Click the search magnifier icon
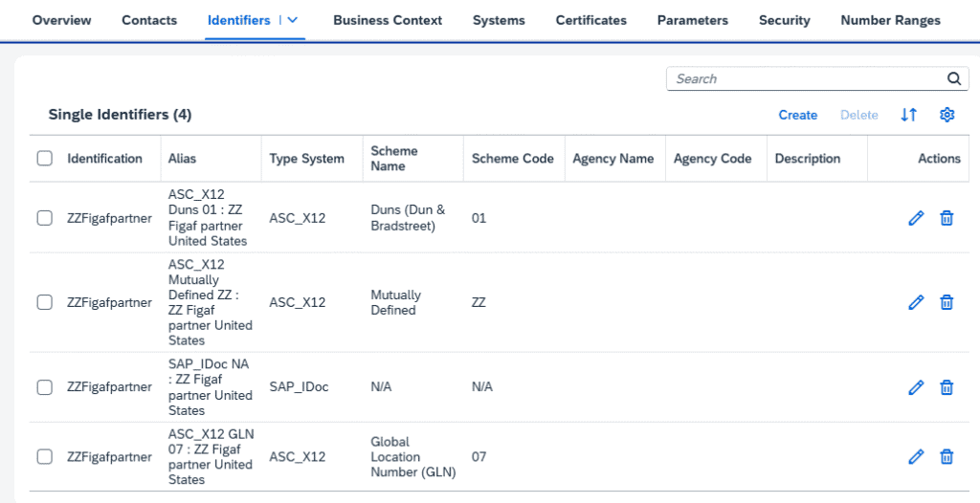 pos(954,78)
